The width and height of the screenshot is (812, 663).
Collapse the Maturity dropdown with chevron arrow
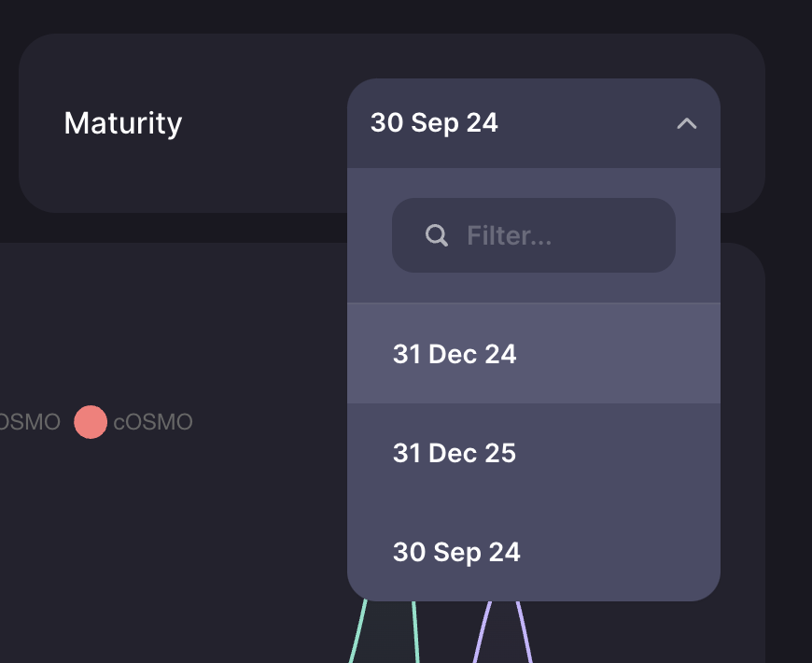[x=687, y=124]
